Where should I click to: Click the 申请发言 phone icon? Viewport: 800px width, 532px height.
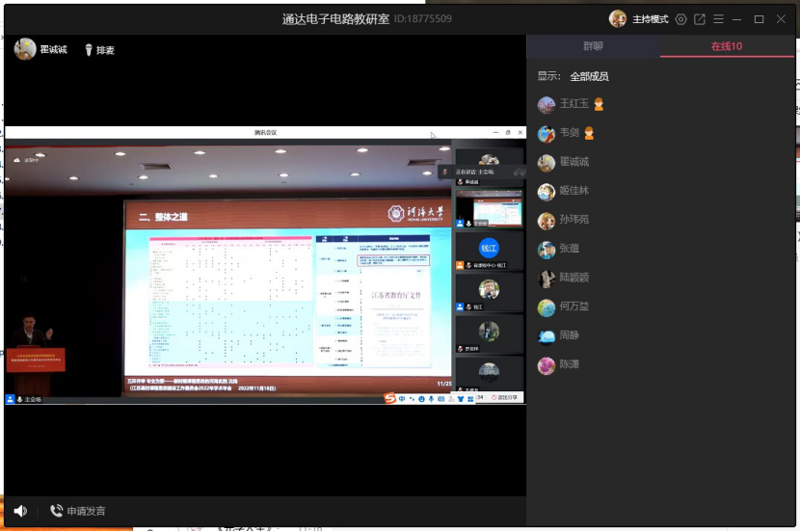[56, 511]
